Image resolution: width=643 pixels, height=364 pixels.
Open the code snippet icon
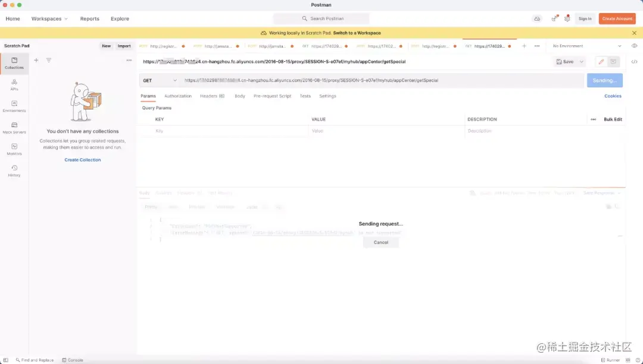click(x=635, y=62)
